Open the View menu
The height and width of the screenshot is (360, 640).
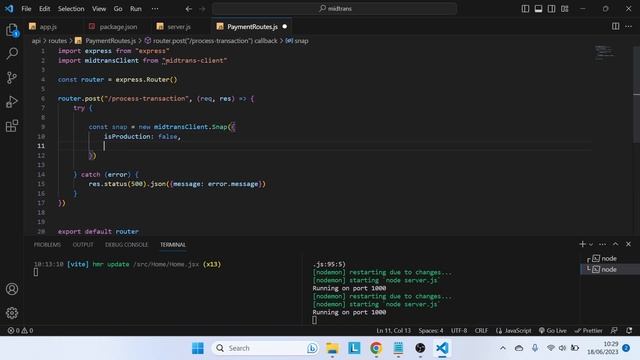99,9
